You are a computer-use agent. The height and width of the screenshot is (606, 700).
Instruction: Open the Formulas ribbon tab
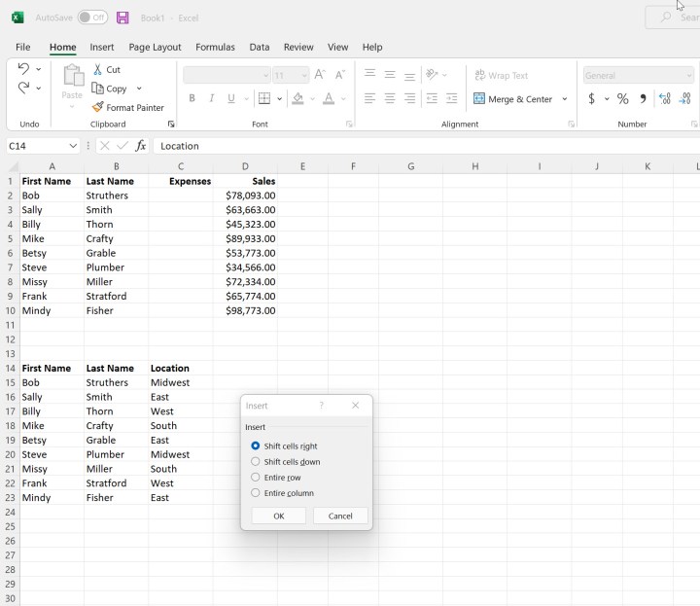click(x=215, y=47)
